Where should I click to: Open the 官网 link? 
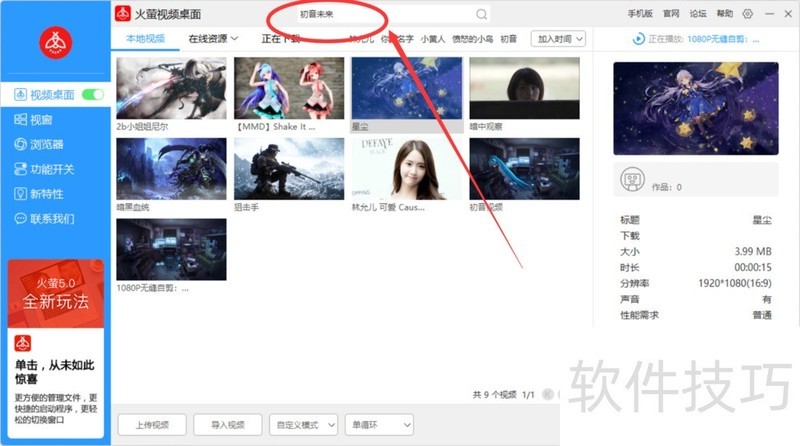(671, 14)
